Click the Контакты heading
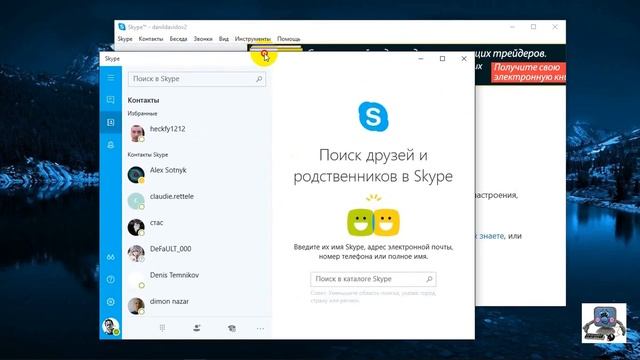 coord(143,100)
